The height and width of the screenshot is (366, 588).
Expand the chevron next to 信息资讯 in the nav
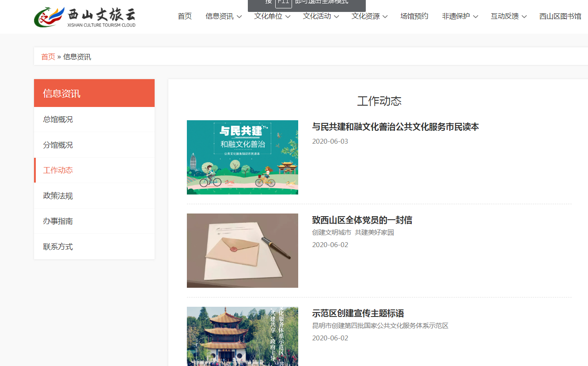tap(239, 17)
